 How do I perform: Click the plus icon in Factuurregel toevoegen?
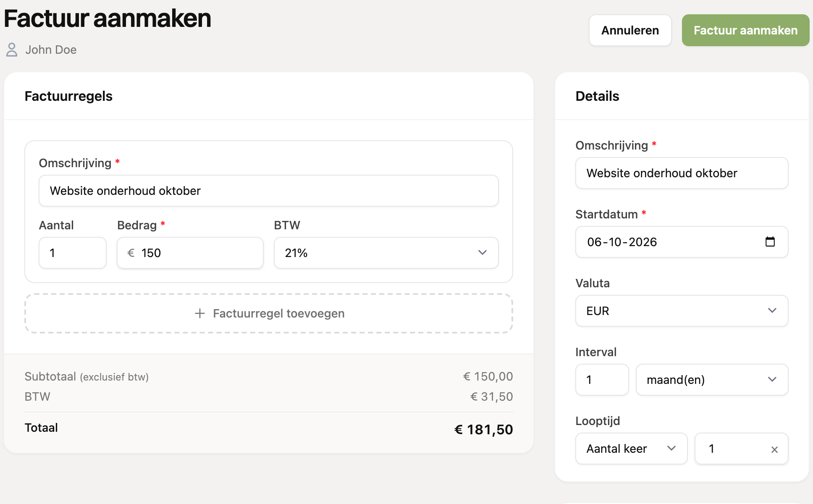200,313
